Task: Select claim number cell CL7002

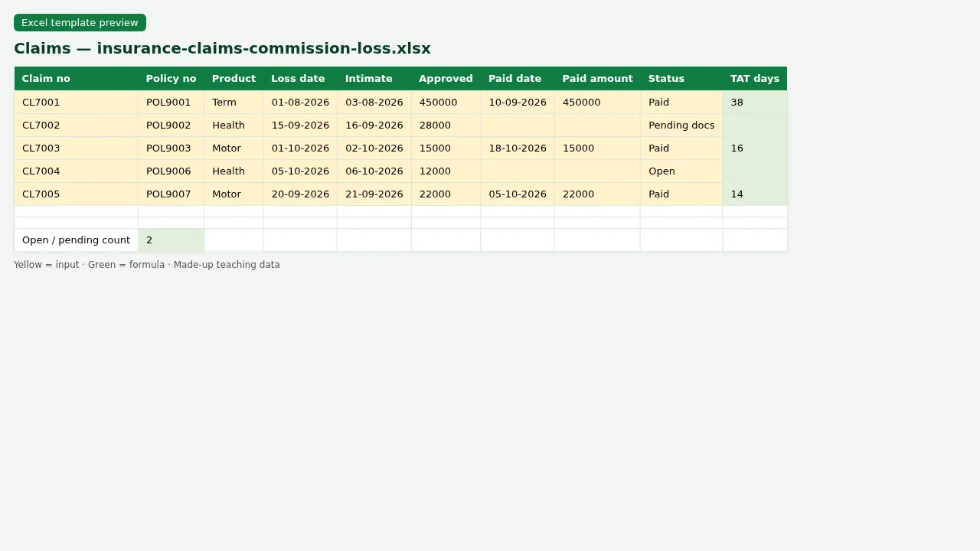Action: (76, 126)
